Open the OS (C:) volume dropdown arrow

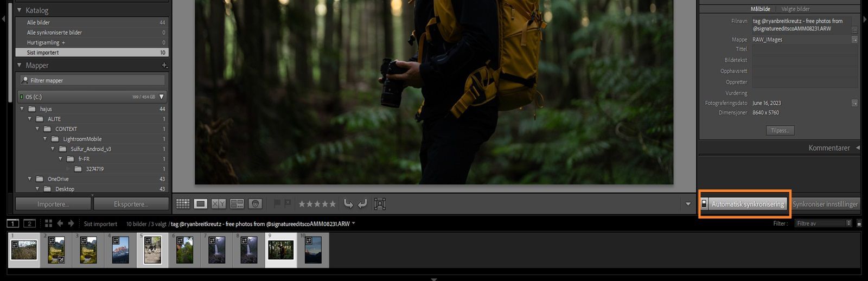[162, 97]
